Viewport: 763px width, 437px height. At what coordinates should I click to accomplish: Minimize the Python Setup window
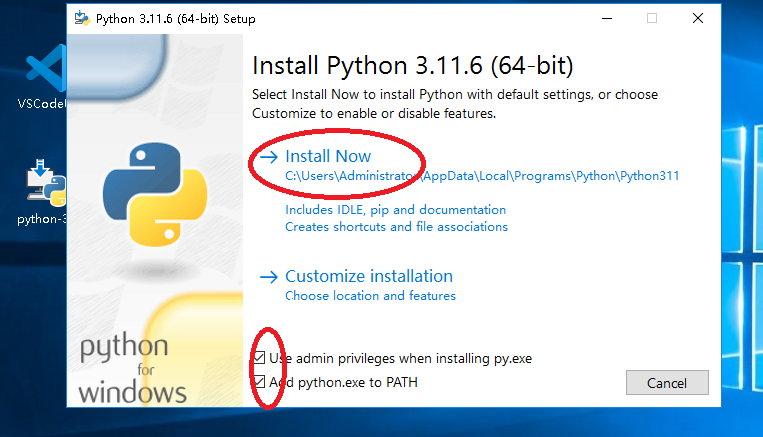(x=607, y=18)
